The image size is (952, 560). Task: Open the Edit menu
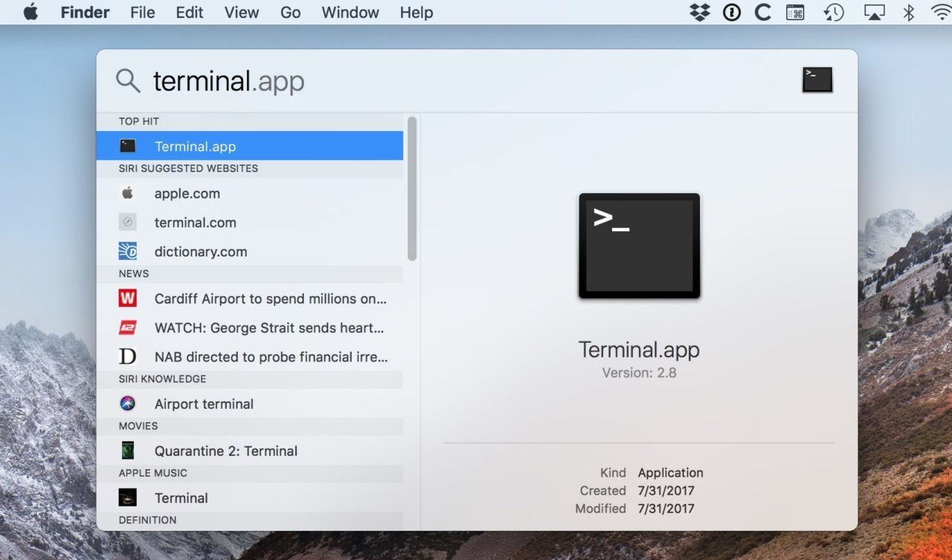pyautogui.click(x=190, y=13)
